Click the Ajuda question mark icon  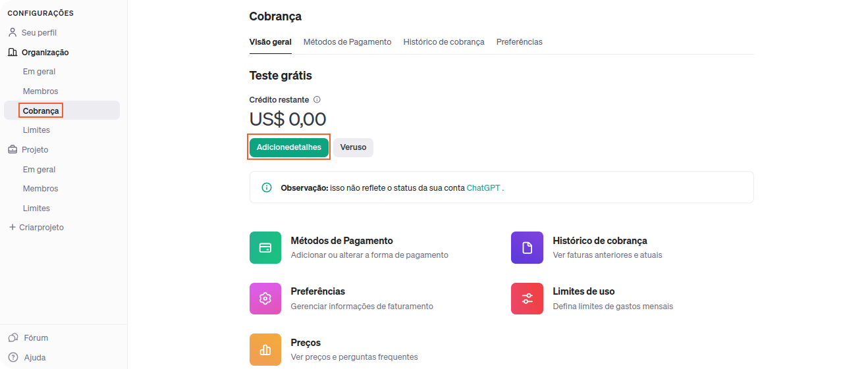13,357
